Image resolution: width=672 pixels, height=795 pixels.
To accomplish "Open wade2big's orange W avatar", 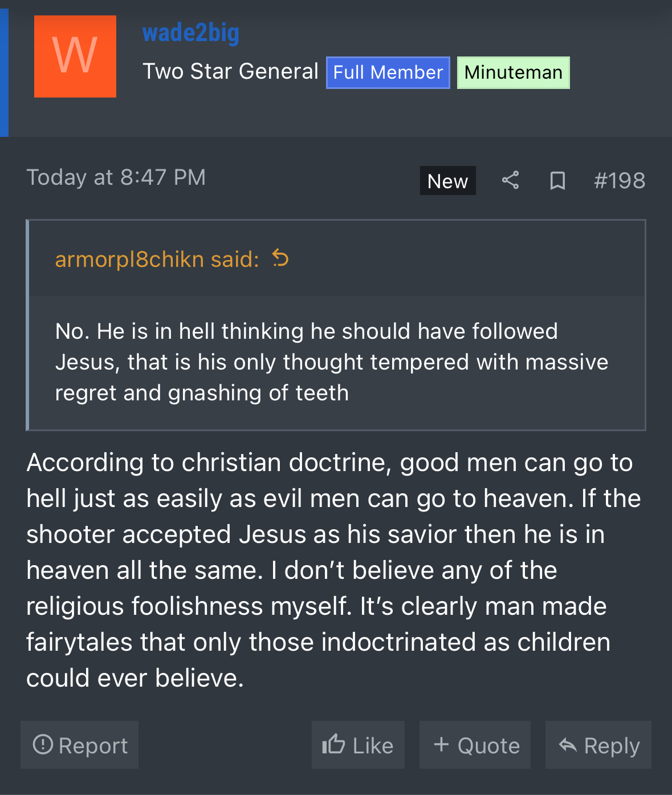I will pos(75,56).
